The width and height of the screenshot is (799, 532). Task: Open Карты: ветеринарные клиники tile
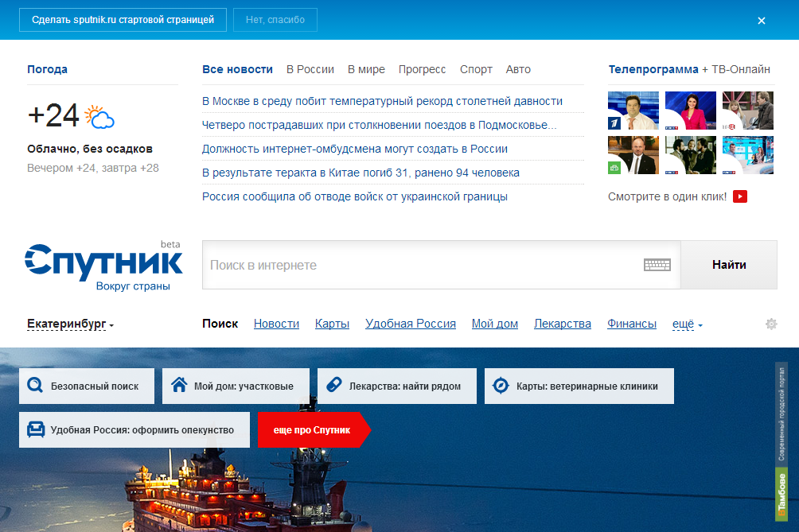pos(579,386)
